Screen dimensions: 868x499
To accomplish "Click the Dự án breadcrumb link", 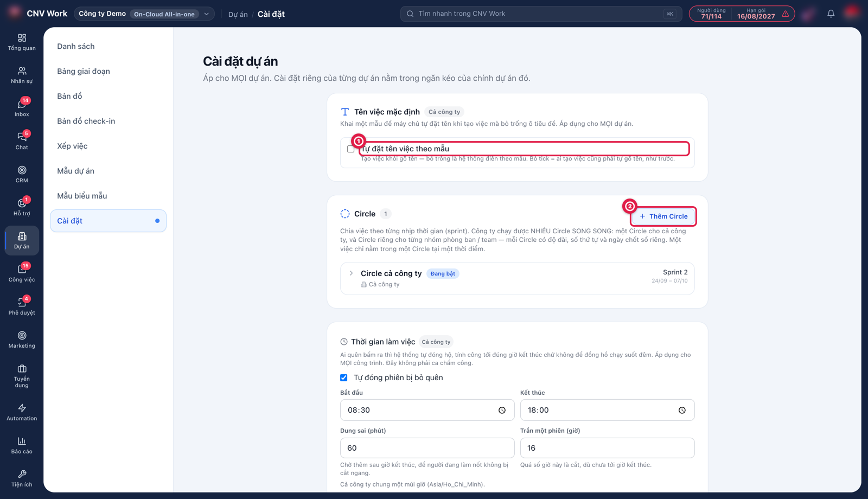I will [x=238, y=14].
